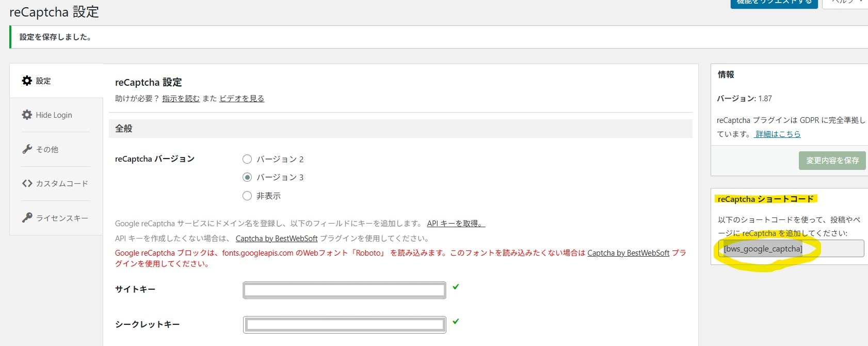868x346 pixels.
Task: Click the key icon for ライセンスキー
Action: click(27, 217)
